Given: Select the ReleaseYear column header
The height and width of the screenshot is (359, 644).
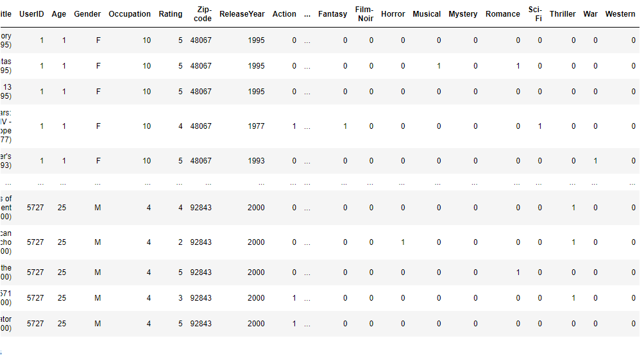Looking at the screenshot, I should 242,14.
